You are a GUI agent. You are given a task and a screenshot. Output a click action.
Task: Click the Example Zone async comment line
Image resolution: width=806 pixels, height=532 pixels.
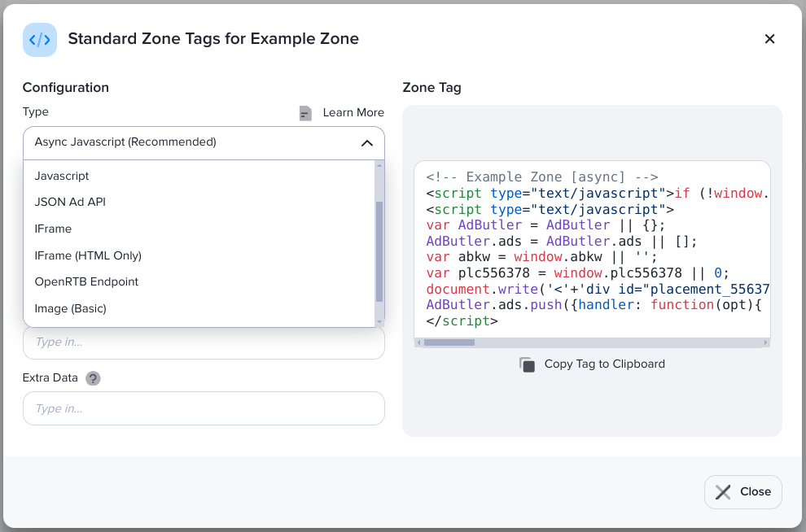pos(541,177)
